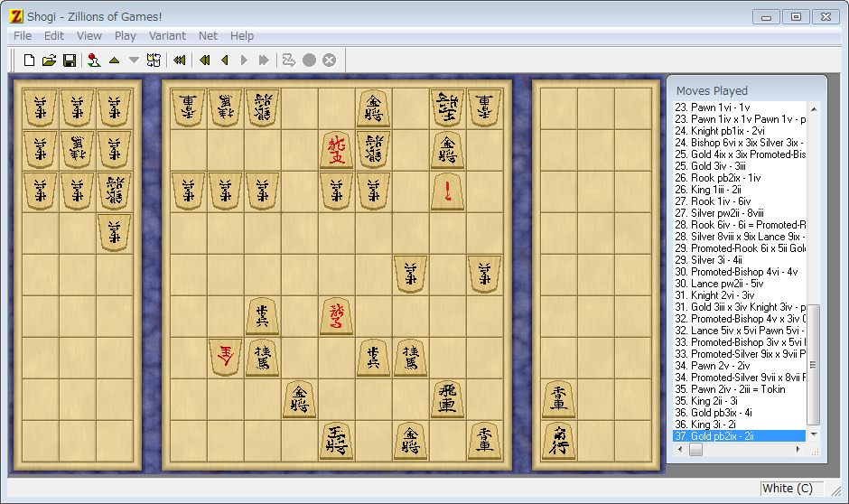Select move '31. Knight 2vi - 3iv'
Viewport: 849px width, 504px height.
[x=739, y=295]
